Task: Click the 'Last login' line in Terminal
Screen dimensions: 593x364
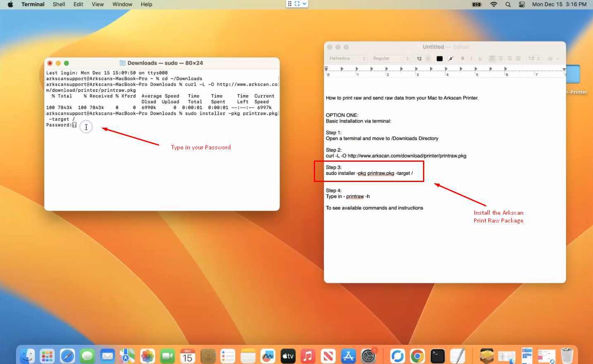Action: pos(107,73)
